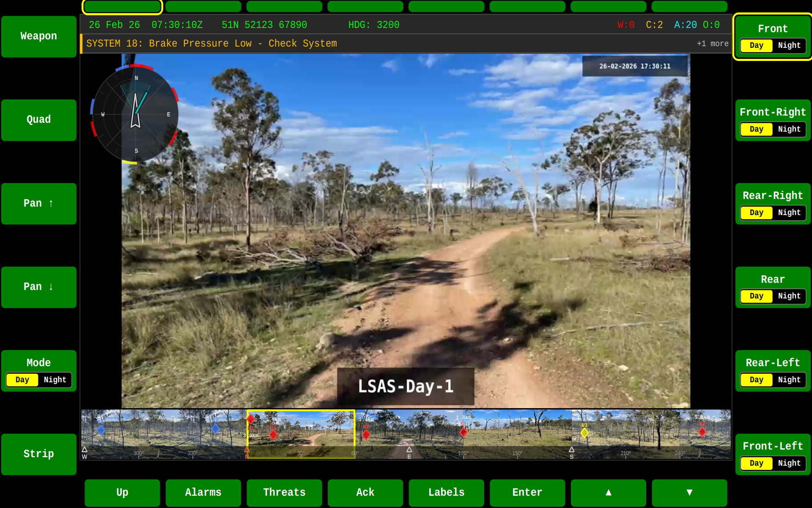The width and height of the screenshot is (812, 508).
Task: Click the compass rose overlay
Action: pyautogui.click(x=135, y=114)
